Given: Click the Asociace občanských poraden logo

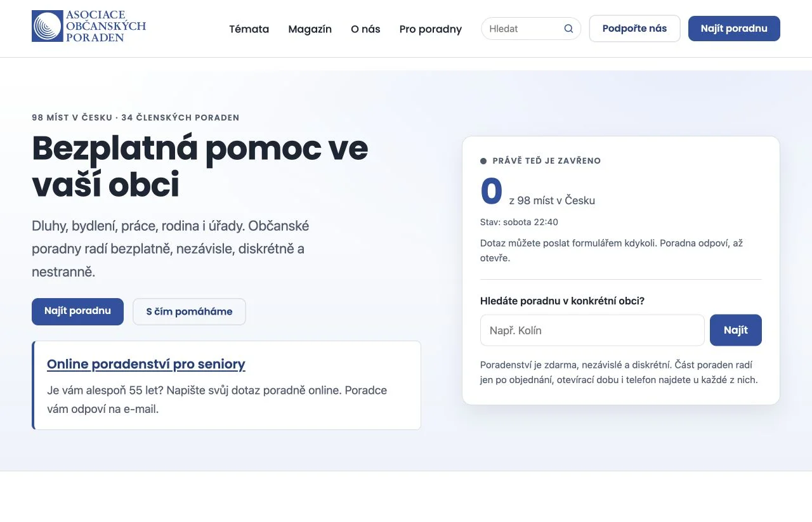Looking at the screenshot, I should [x=89, y=26].
